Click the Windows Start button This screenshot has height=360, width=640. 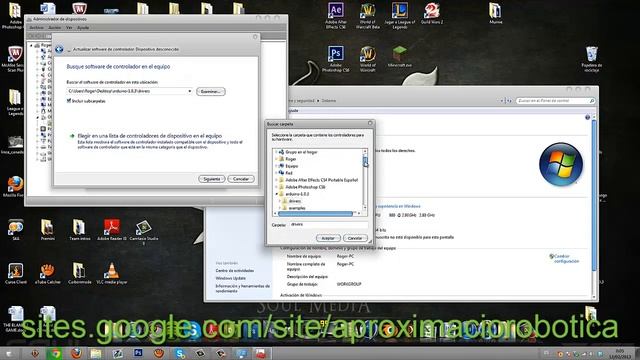pos(9,353)
